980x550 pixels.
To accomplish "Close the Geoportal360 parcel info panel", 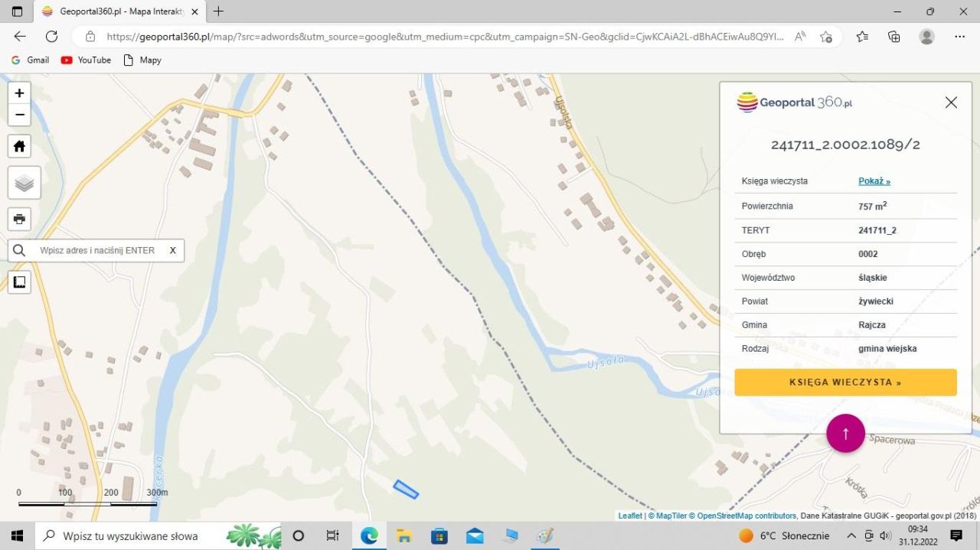I will pyautogui.click(x=951, y=103).
